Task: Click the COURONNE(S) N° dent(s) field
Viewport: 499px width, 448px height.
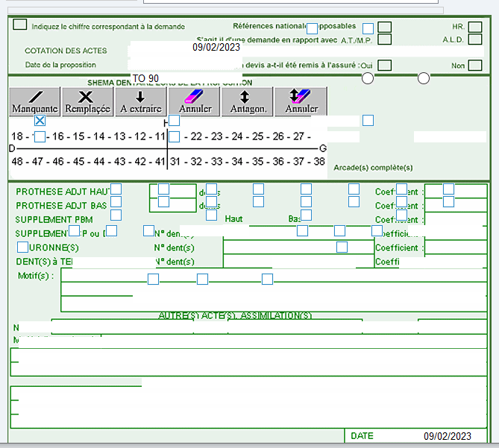Action: click(x=299, y=247)
